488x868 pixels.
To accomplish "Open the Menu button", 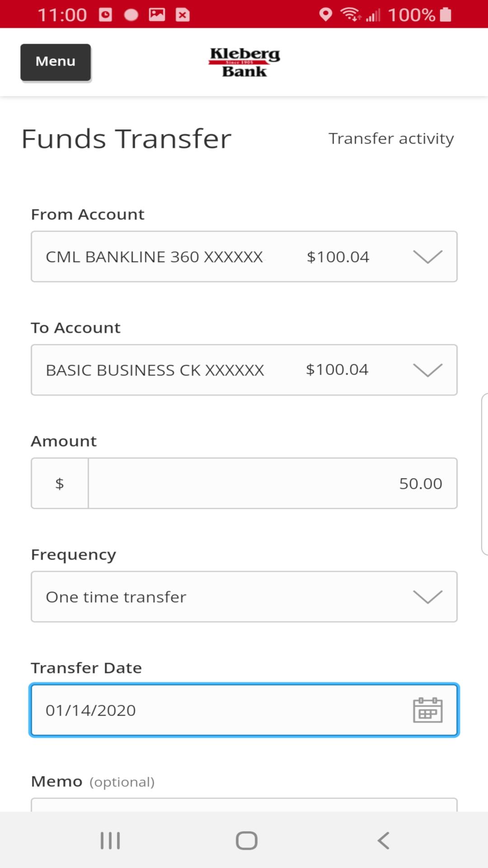I will [56, 62].
